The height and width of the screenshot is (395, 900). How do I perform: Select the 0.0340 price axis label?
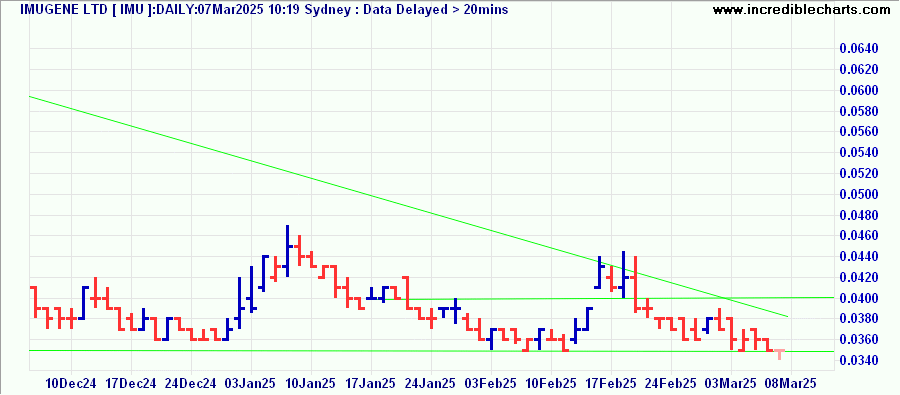coord(859,361)
